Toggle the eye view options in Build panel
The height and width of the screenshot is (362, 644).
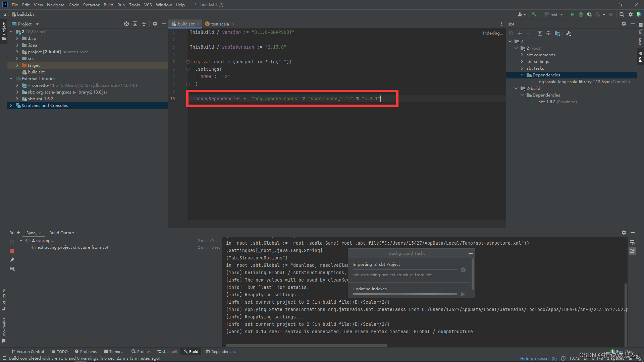tap(12, 269)
